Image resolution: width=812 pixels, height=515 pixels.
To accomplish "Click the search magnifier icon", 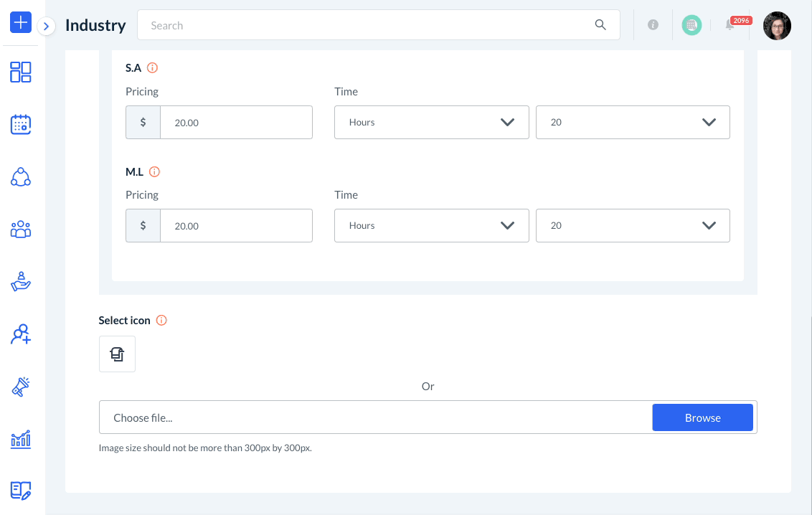I will [x=600, y=25].
